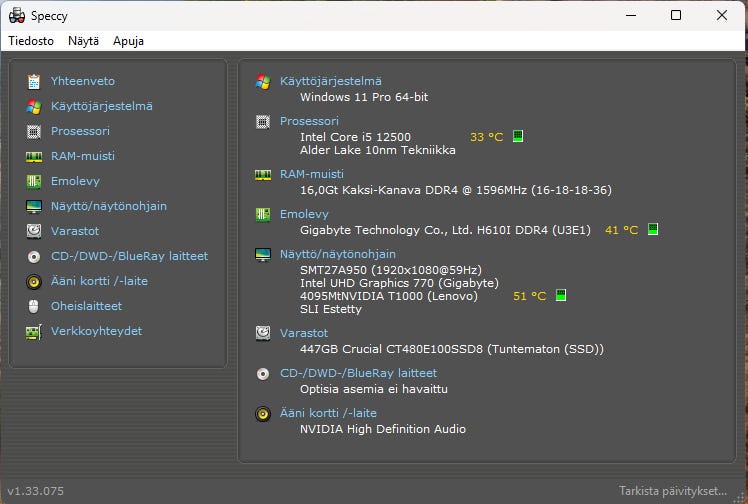748x504 pixels.
Task: Click the RAM-muisti icon in sidebar
Action: coord(34,156)
